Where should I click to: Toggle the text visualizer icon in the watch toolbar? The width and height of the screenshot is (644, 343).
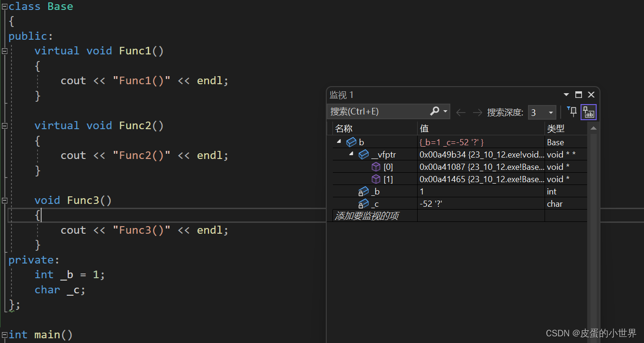(589, 112)
